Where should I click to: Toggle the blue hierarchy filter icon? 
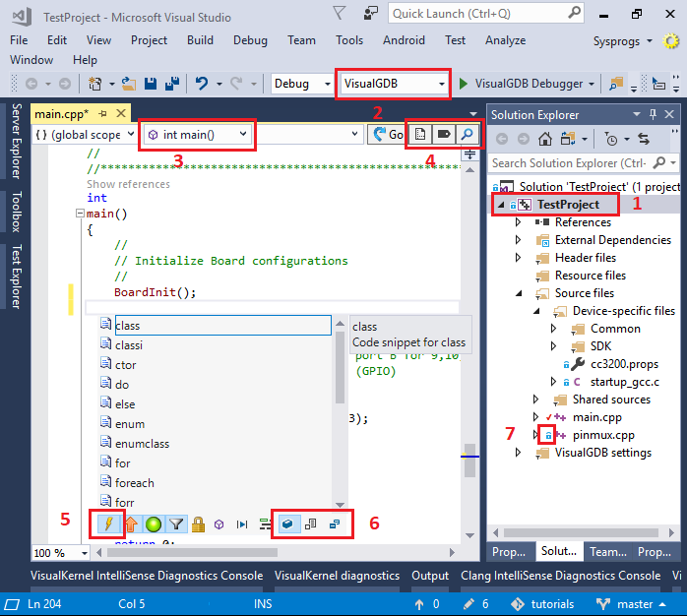coord(335,524)
